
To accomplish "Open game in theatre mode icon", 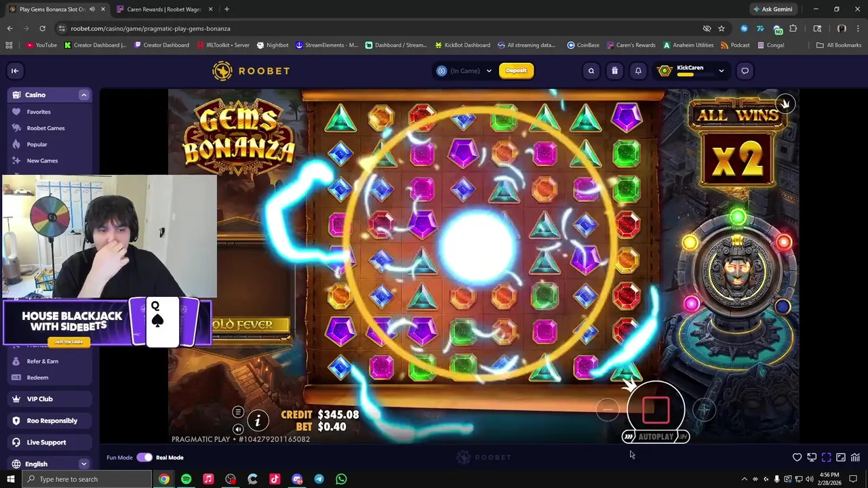I will click(841, 457).
